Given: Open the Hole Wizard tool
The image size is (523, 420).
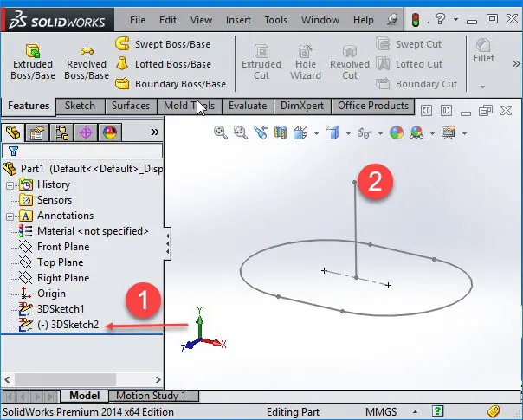Looking at the screenshot, I should pyautogui.click(x=306, y=62).
